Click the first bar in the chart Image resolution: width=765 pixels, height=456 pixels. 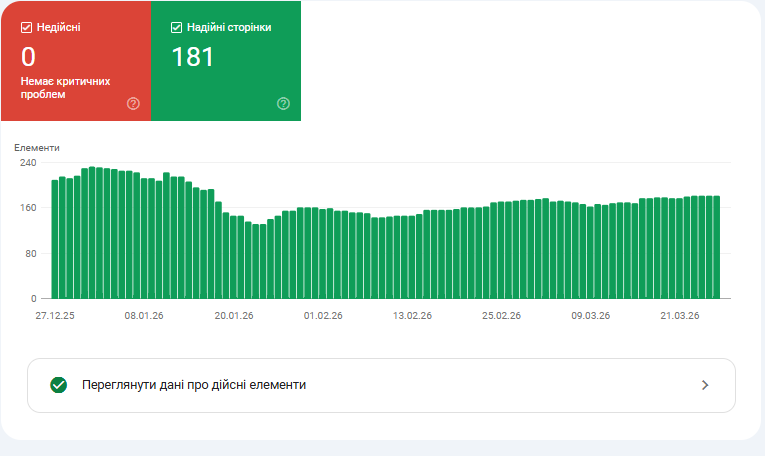point(55,239)
